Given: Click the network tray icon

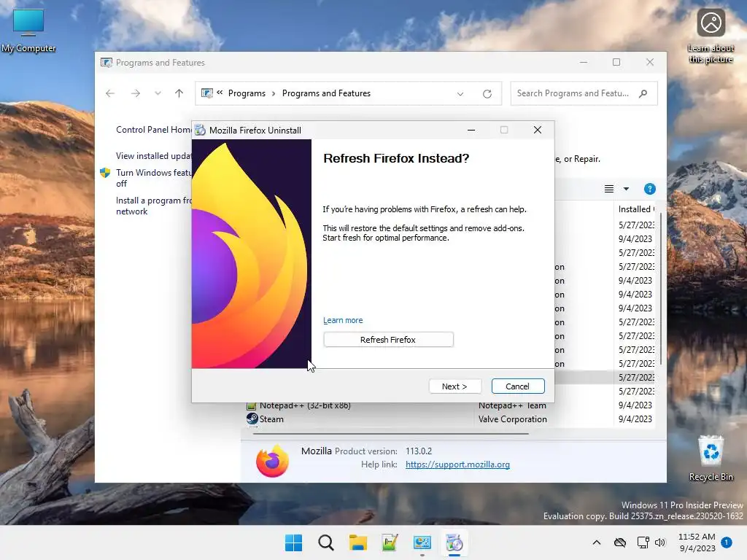Looking at the screenshot, I should point(643,542).
